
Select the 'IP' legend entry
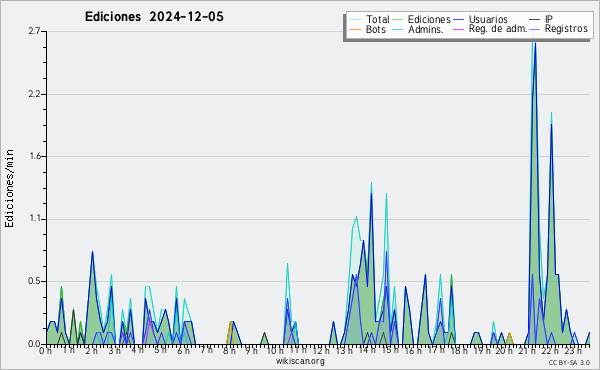coord(549,19)
